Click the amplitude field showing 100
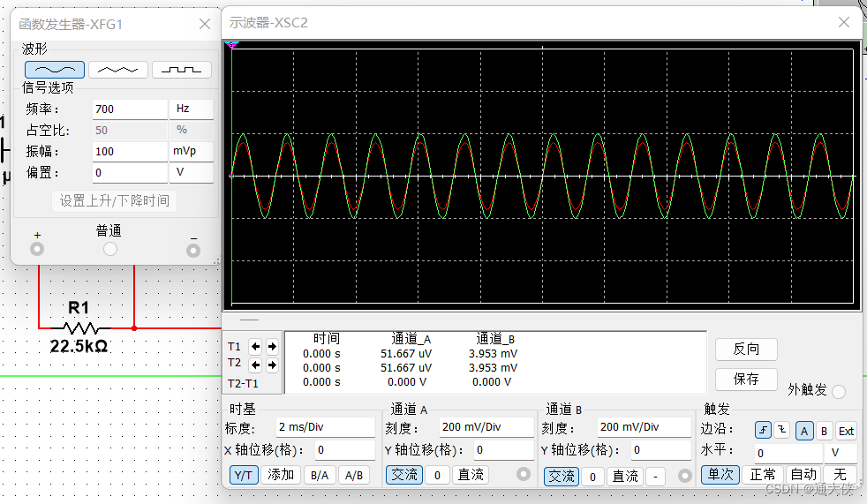The width and height of the screenshot is (867, 504). [130, 152]
